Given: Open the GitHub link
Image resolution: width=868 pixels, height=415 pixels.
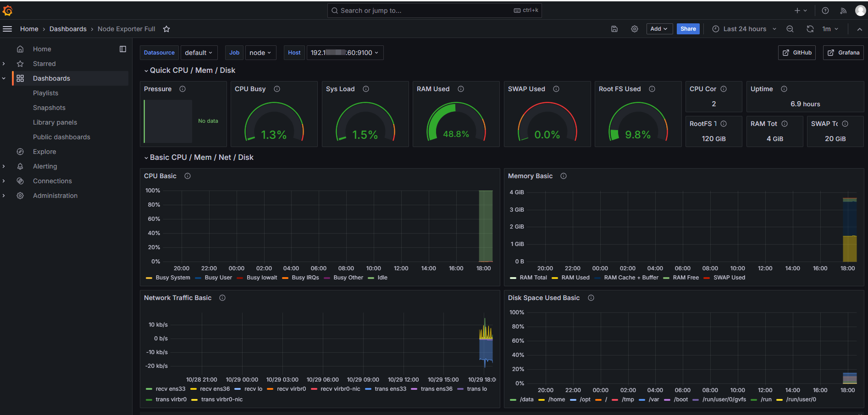Looking at the screenshot, I should coord(797,53).
